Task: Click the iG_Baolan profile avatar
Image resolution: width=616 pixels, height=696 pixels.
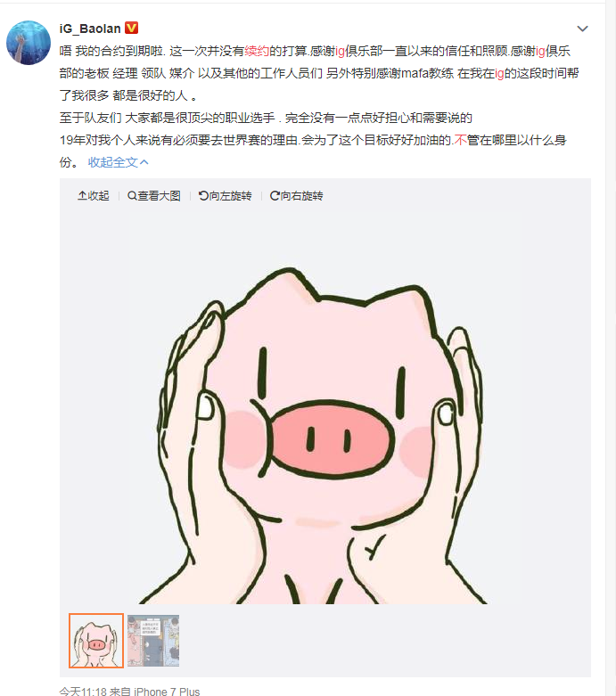Action: point(29,43)
